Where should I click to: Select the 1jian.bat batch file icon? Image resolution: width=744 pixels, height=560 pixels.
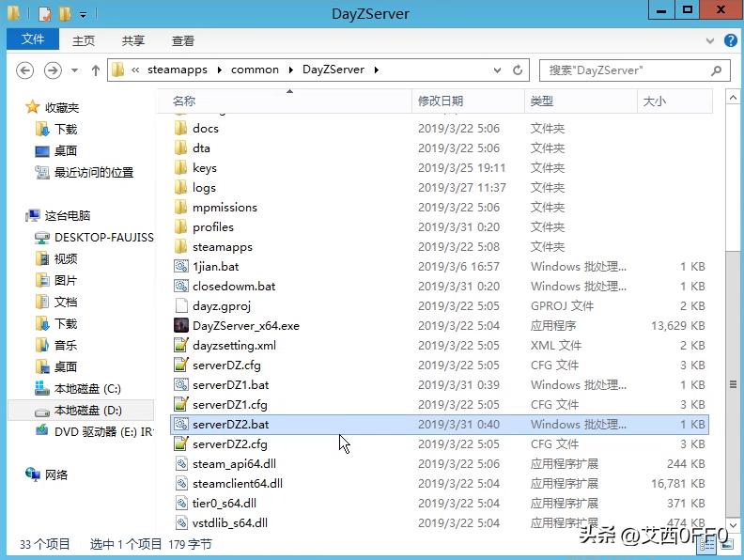(x=180, y=266)
